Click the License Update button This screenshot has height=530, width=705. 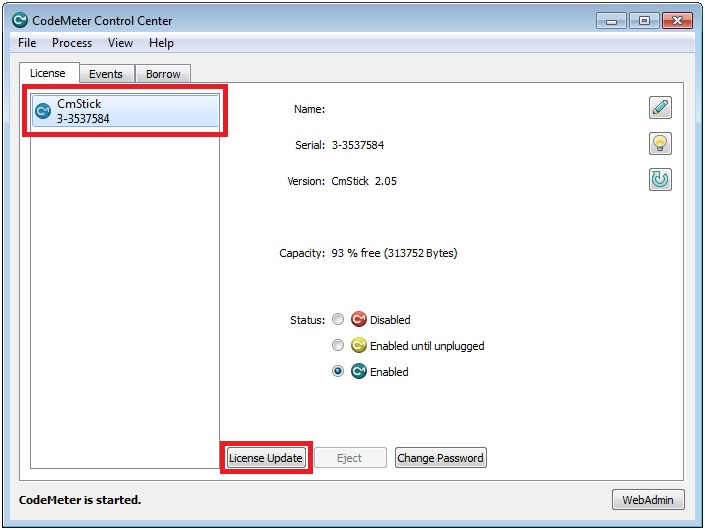pyautogui.click(x=266, y=458)
